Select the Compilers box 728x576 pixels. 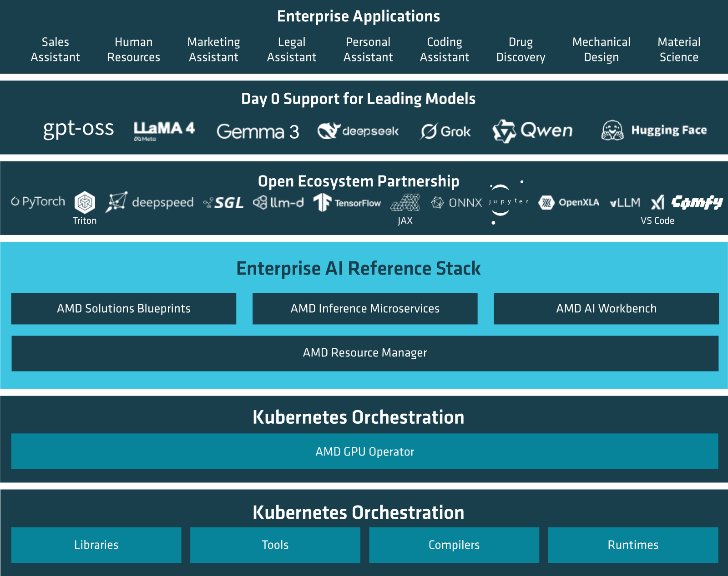tap(454, 545)
